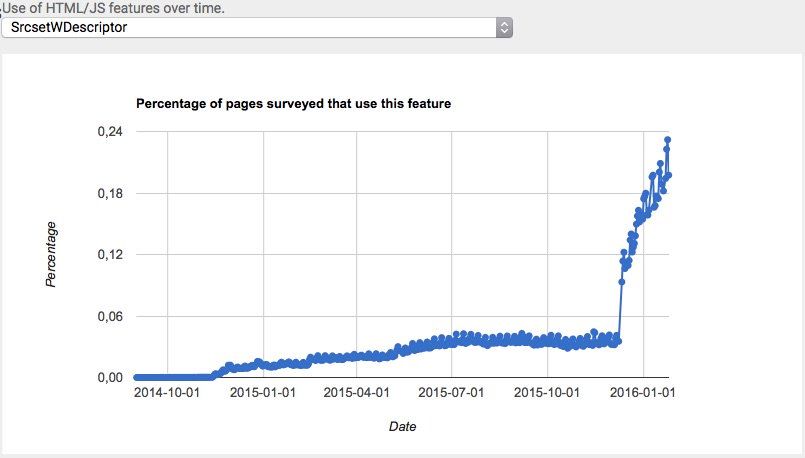Click the 0,18 y-axis value label
805x458 pixels.
point(110,194)
